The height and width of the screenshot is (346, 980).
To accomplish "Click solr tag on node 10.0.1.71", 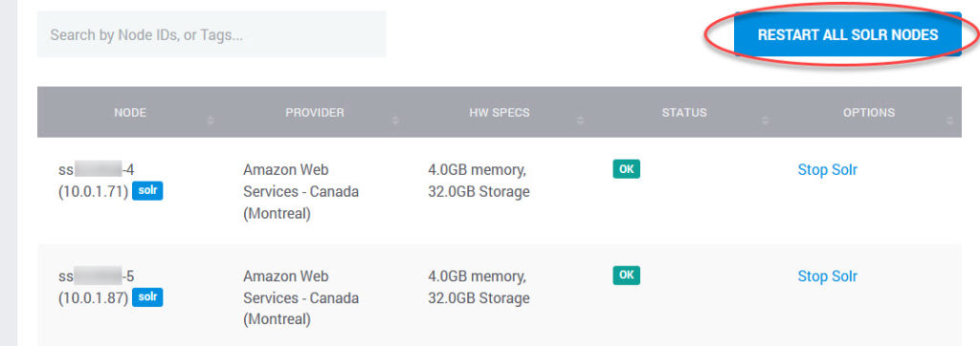I will tap(147, 191).
